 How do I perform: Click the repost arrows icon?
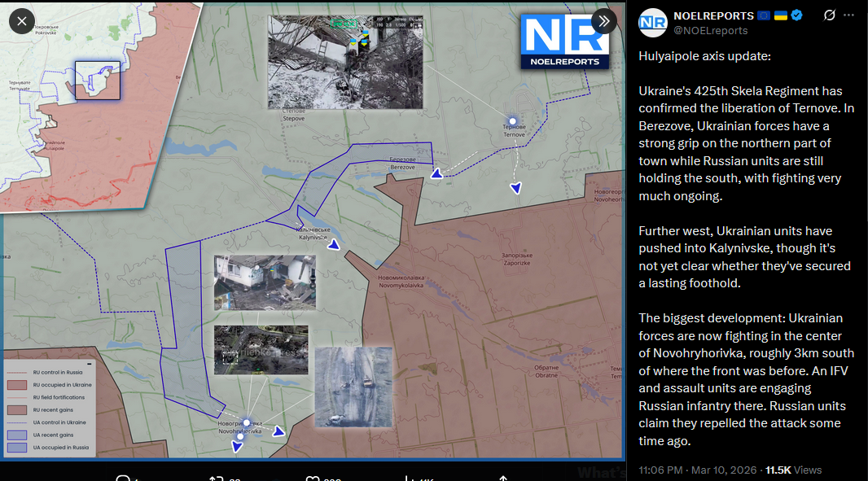point(216,479)
